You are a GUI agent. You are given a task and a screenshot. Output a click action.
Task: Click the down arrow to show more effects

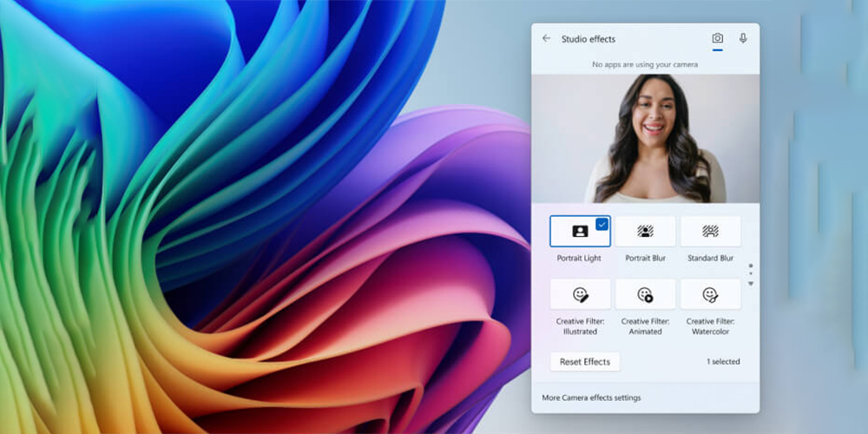pos(750,284)
